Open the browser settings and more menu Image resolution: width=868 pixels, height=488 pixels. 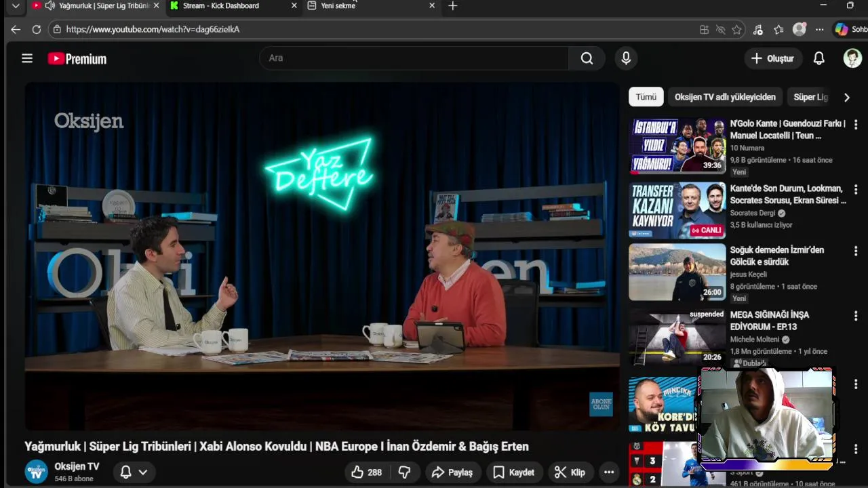[820, 29]
